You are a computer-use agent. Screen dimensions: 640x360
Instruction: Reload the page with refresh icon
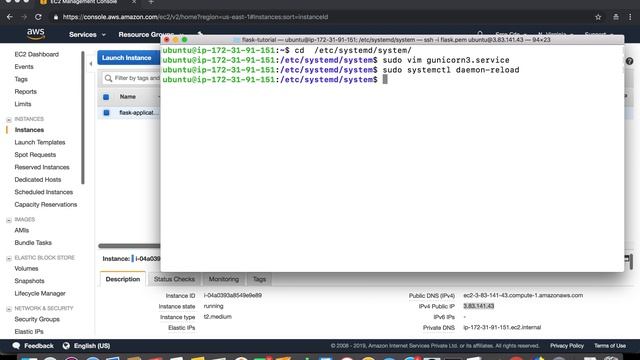tap(38, 17)
